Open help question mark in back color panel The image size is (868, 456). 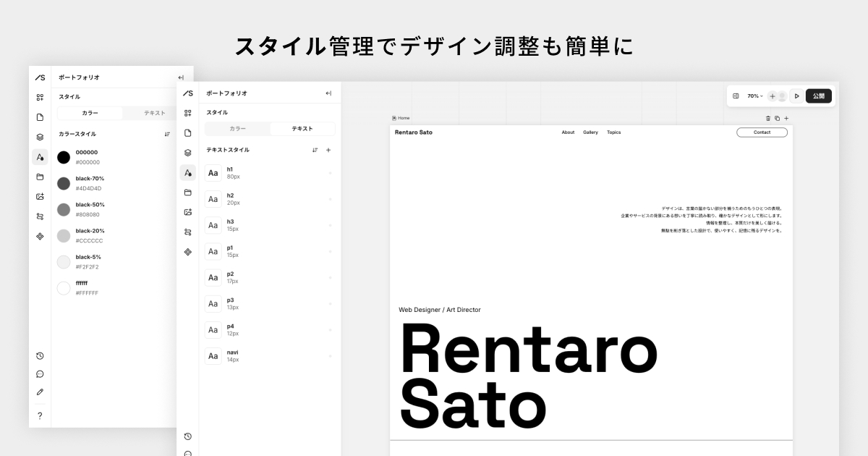pos(40,416)
